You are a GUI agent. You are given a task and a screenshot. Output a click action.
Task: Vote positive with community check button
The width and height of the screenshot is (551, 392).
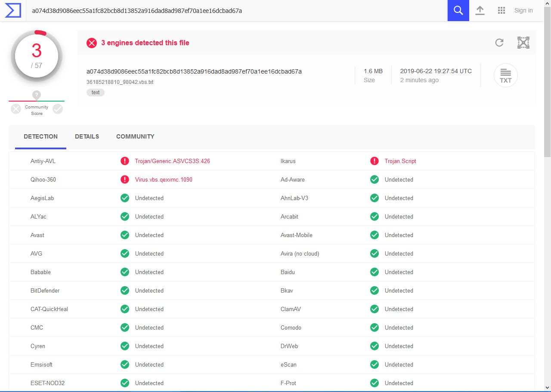(58, 109)
